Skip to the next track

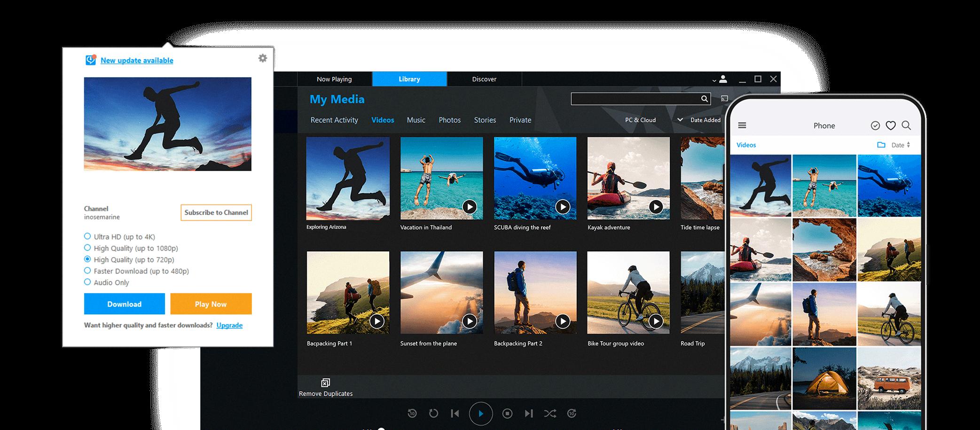[529, 414]
